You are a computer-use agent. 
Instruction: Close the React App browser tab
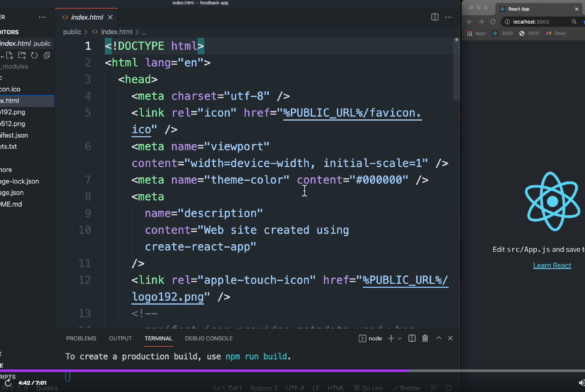click(577, 9)
